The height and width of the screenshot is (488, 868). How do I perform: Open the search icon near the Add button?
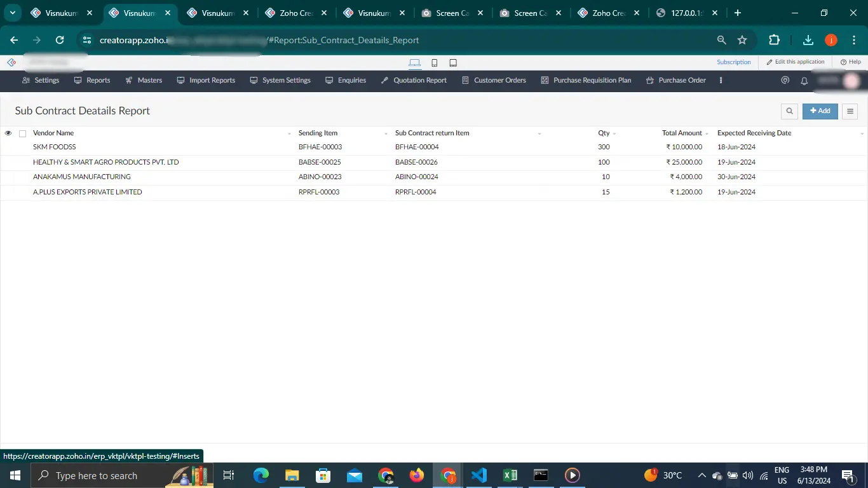(x=789, y=111)
